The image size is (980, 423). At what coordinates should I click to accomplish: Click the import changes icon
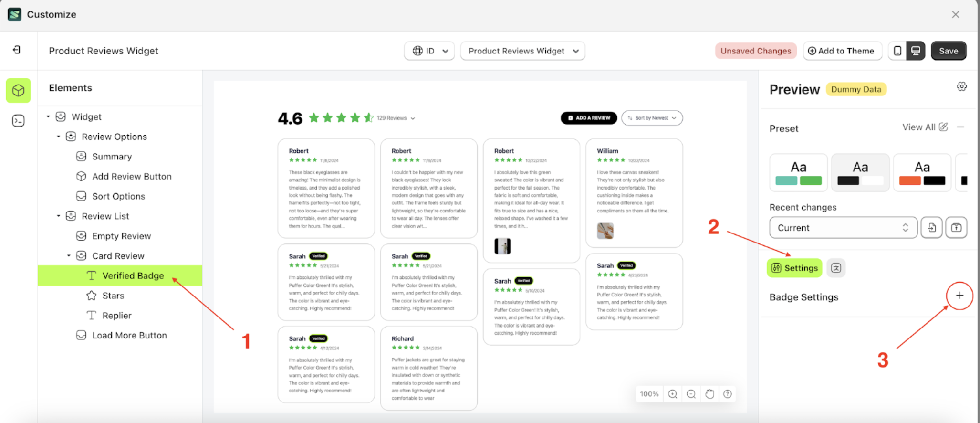coord(932,228)
